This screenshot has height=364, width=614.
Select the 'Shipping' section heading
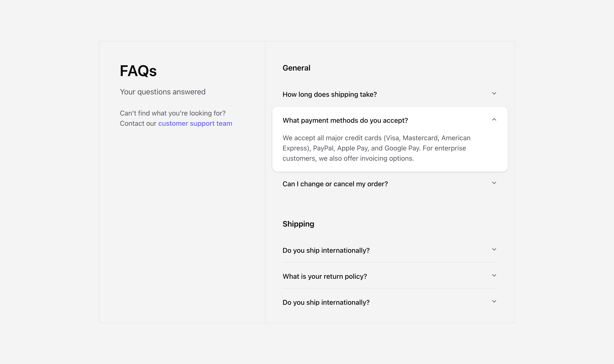pos(298,224)
